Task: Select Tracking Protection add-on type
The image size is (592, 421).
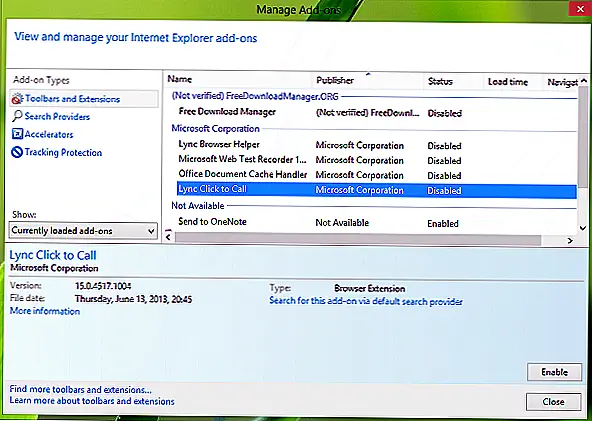Action: 63,153
